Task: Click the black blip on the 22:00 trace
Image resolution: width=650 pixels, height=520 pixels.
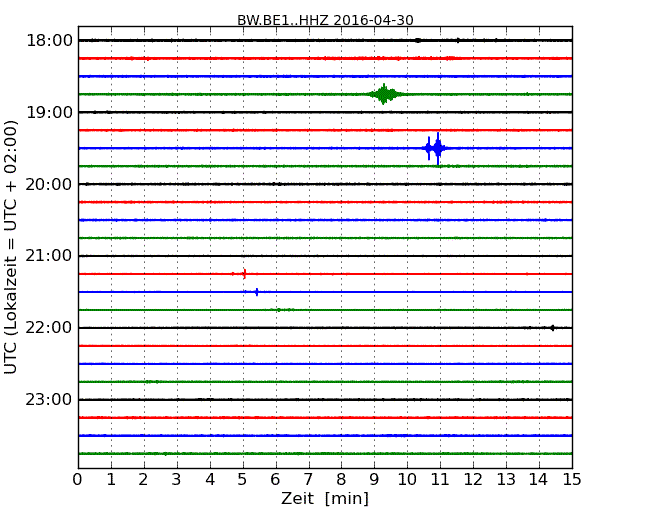Action: coord(552,328)
